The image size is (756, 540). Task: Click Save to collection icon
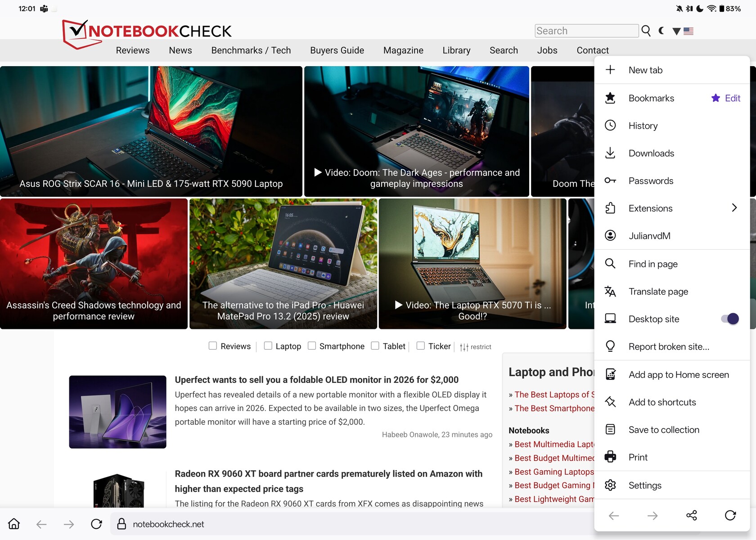610,429
